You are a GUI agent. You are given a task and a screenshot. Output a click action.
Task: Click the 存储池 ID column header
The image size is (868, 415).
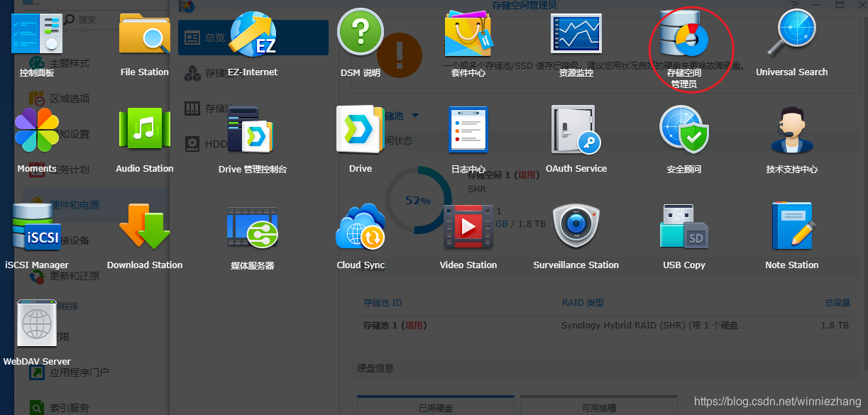pyautogui.click(x=383, y=302)
